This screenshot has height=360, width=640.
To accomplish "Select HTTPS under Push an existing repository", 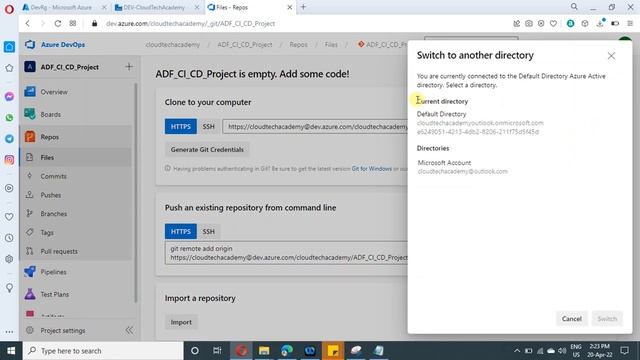I will (180, 231).
